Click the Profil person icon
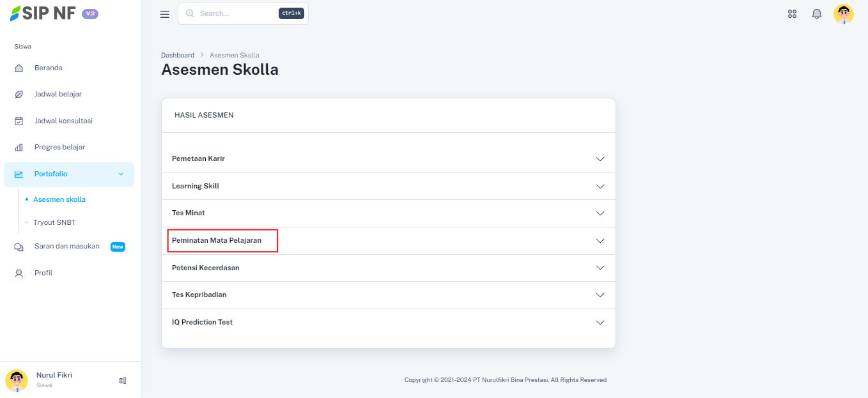This screenshot has width=868, height=398. tap(19, 273)
